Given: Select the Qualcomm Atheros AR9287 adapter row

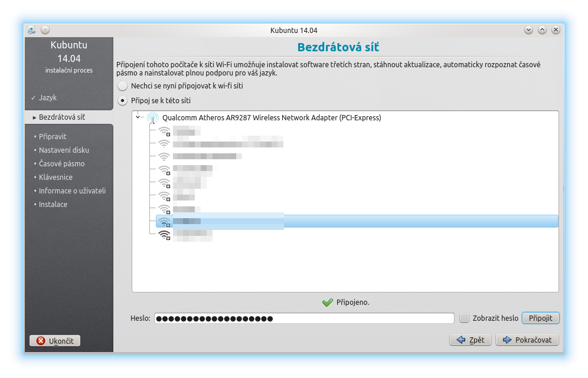Looking at the screenshot, I should 272,117.
